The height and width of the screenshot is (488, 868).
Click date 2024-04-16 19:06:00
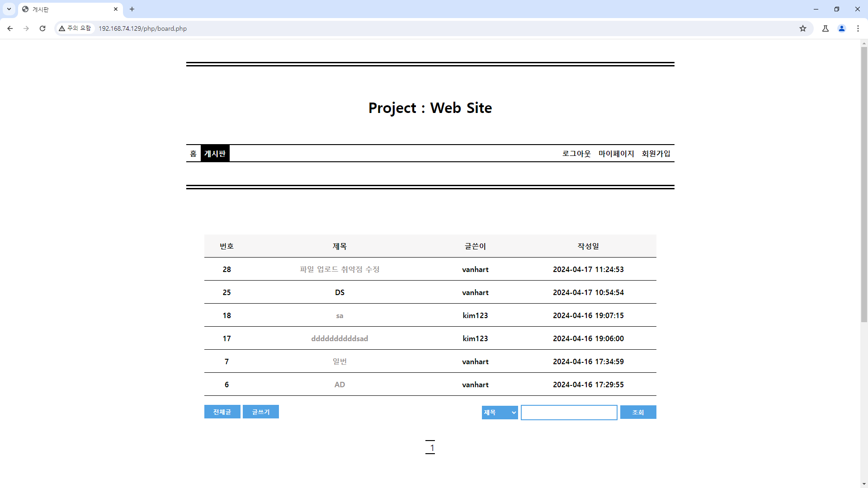588,338
